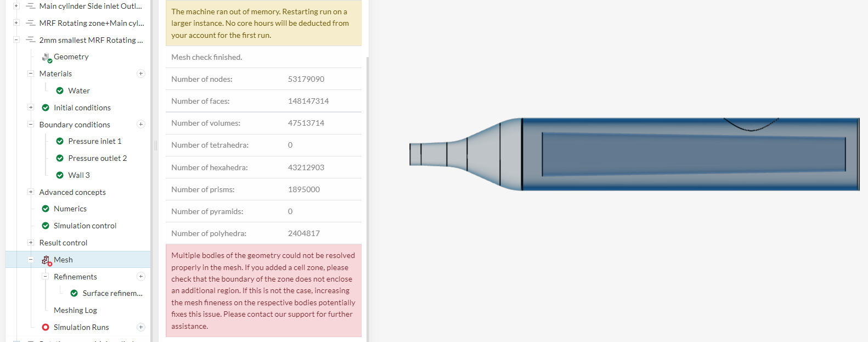Open the Meshing Log entry
Screen dimensions: 868x342
(x=75, y=310)
